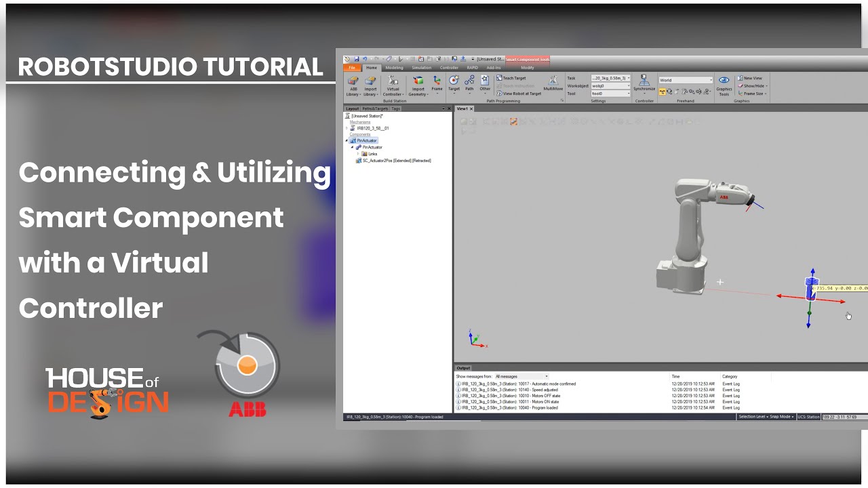Screen dimensions: 868x488
Task: Close the View1 tab
Action: tap(471, 108)
